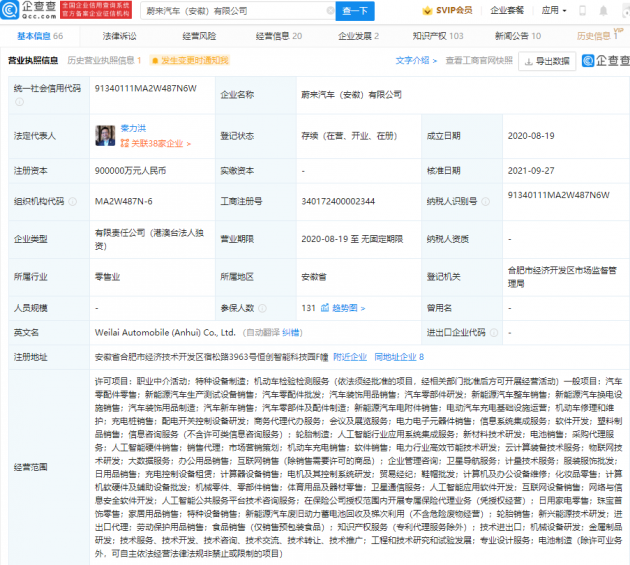Select the credit code 91340111MA2W487N6W

click(146, 88)
